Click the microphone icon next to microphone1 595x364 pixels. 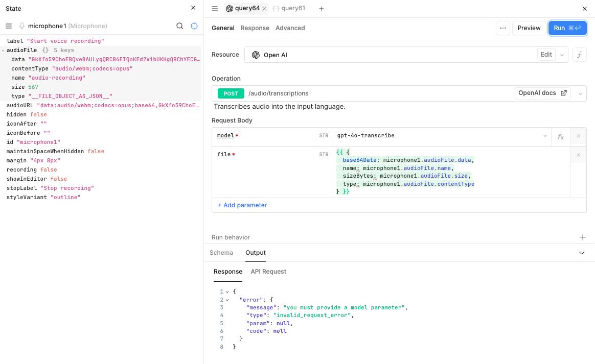click(22, 26)
